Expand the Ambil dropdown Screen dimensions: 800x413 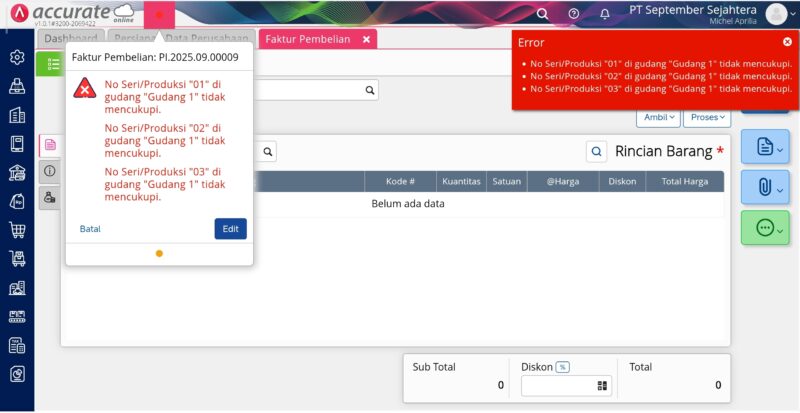[x=659, y=117]
